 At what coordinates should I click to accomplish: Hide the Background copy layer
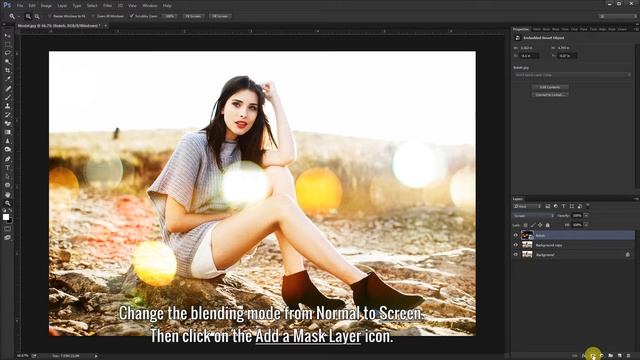(516, 245)
